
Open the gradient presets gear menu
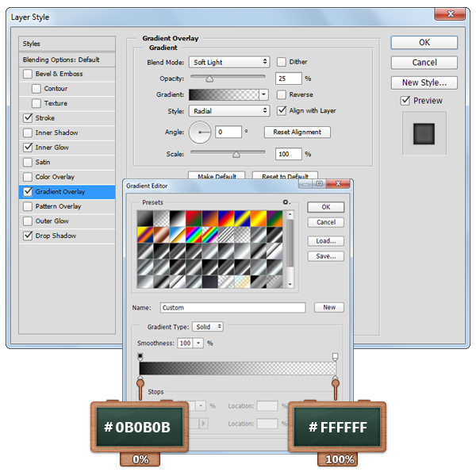286,202
